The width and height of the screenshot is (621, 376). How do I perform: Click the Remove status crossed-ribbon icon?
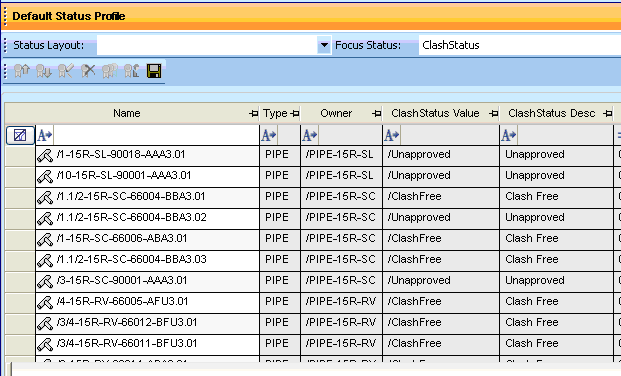point(88,71)
